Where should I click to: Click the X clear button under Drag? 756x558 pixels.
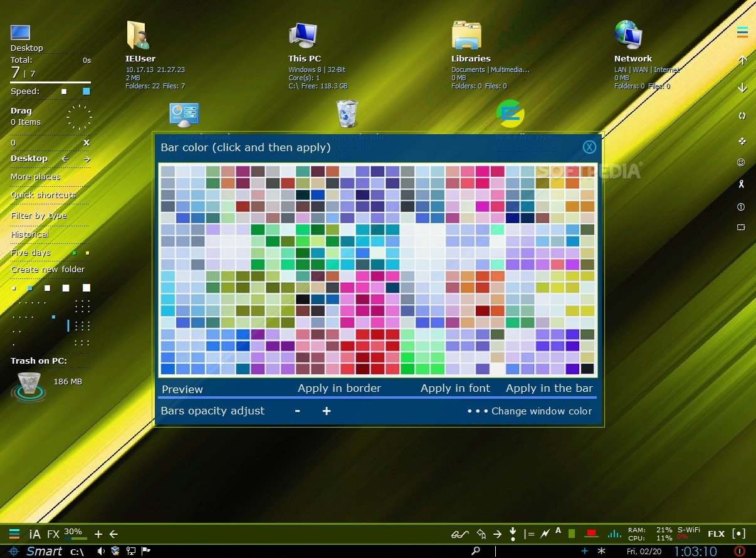pyautogui.click(x=87, y=143)
